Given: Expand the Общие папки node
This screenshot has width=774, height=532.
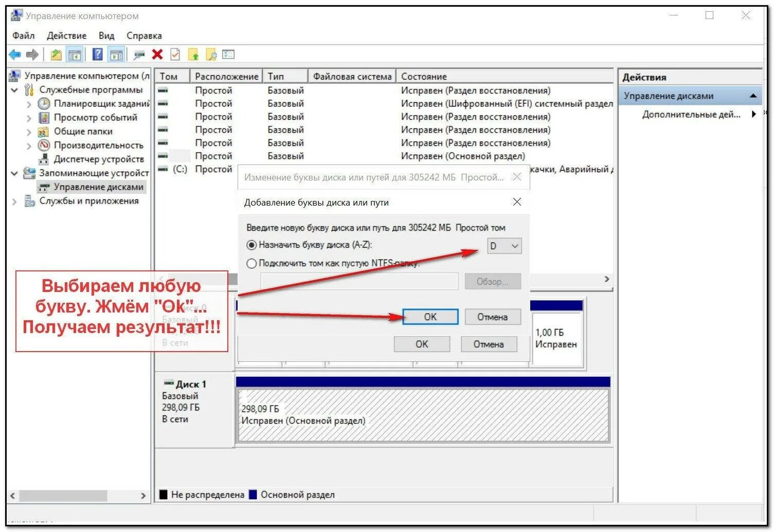Looking at the screenshot, I should (29, 132).
